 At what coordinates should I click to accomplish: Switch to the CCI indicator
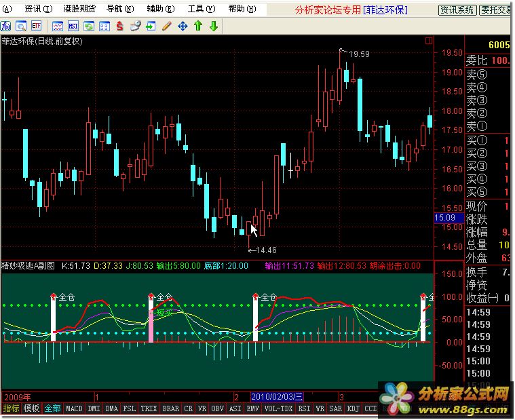pyautogui.click(x=370, y=408)
